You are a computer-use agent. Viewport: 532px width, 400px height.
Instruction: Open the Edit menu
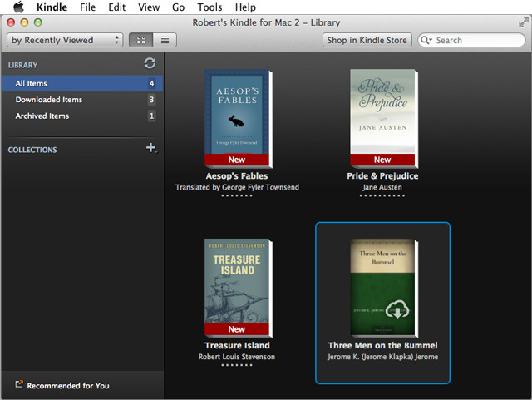click(x=116, y=7)
